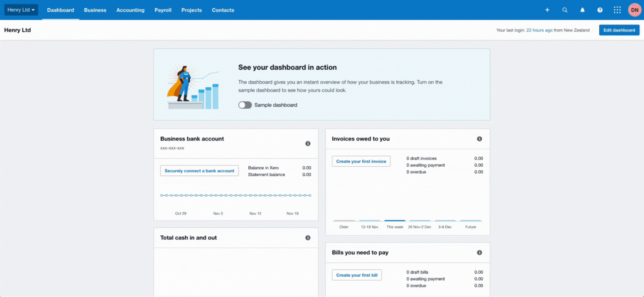The image size is (644, 297).
Task: Click the plus create-new icon
Action: [547, 10]
